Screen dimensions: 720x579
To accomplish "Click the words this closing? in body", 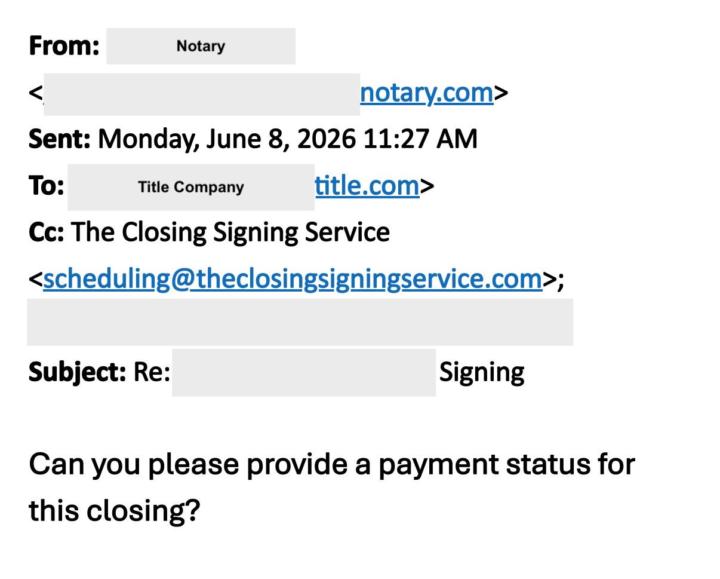I will [114, 511].
